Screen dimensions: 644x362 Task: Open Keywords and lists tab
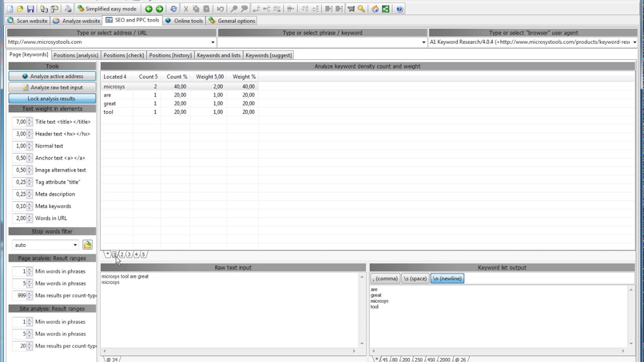pyautogui.click(x=218, y=55)
